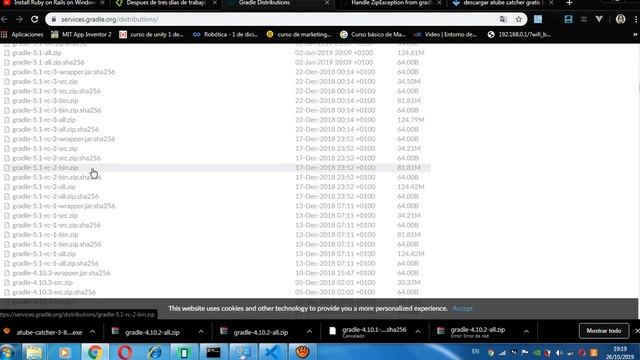
Task: Open gradle-5.1-all.zip.sha256
Action: 48,62
